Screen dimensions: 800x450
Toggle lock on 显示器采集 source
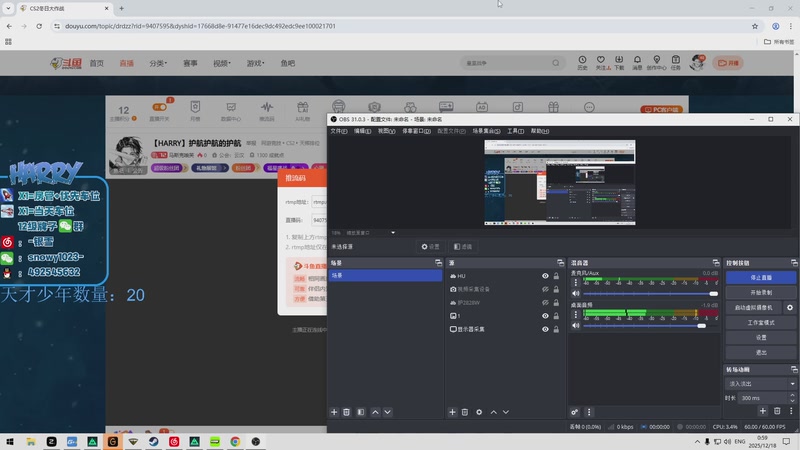click(556, 329)
